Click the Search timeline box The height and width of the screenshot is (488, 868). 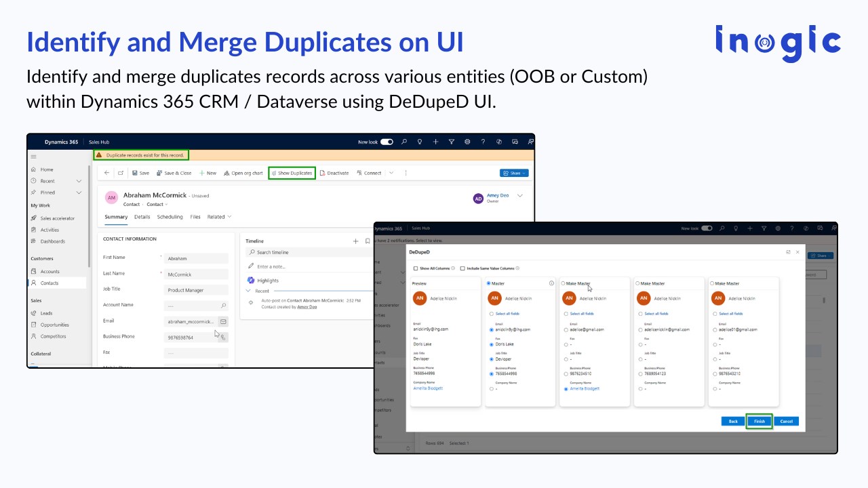pyautogui.click(x=309, y=252)
